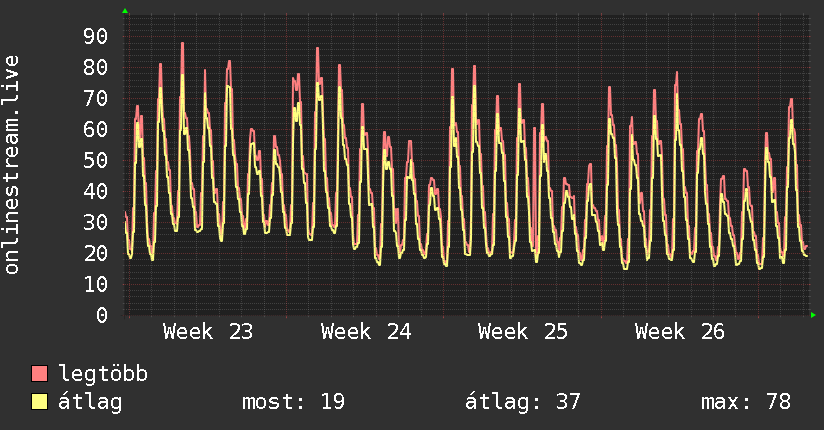Screen dimensions: 824x430
Task: Click the y-axis value 10
Action: tap(96, 284)
